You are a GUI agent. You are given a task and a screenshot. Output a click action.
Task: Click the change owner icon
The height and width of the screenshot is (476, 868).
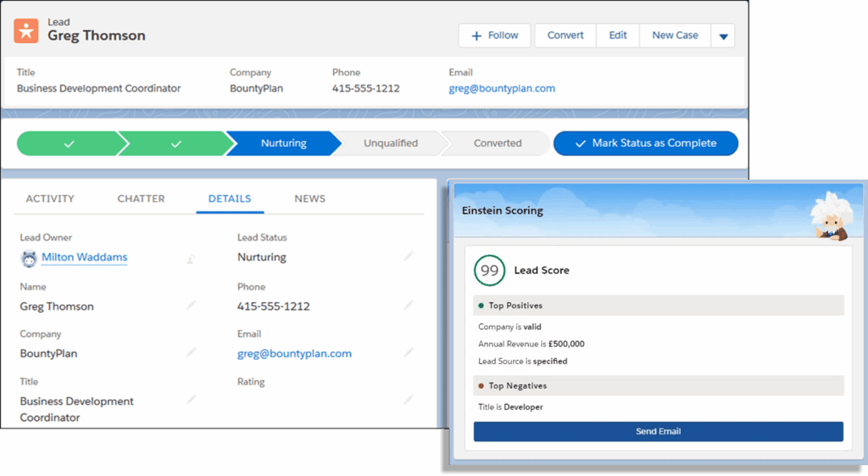[x=191, y=259]
